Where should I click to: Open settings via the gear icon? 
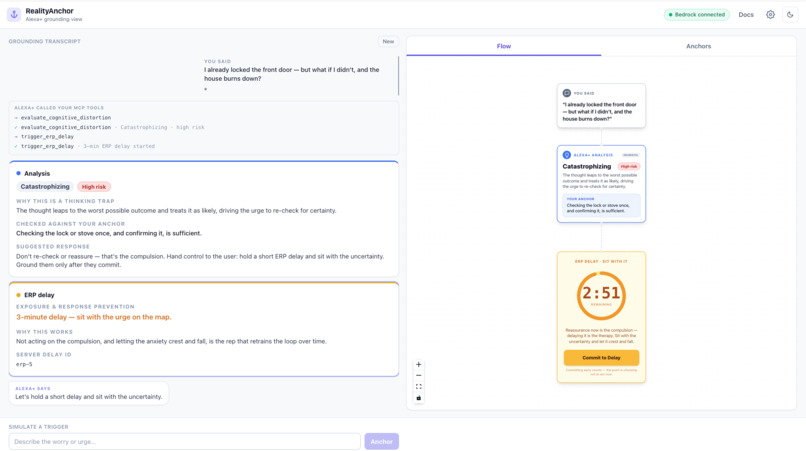click(x=770, y=14)
